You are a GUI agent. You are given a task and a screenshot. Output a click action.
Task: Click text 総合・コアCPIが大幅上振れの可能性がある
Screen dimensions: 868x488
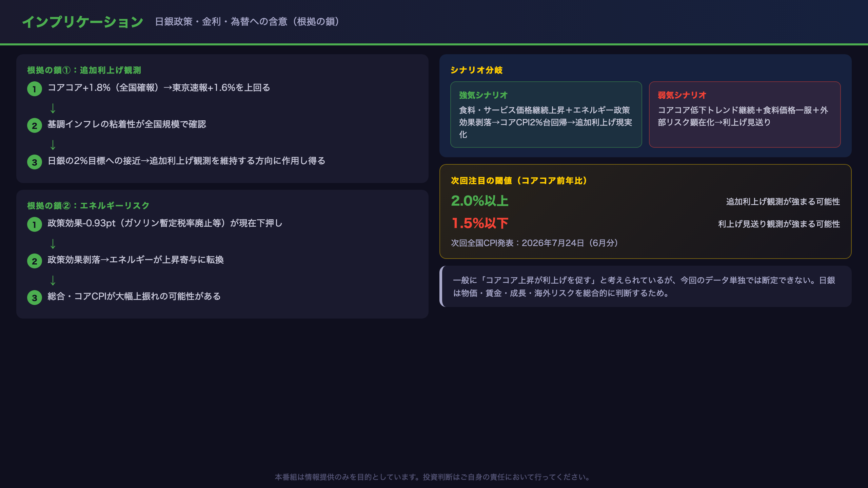[134, 297]
